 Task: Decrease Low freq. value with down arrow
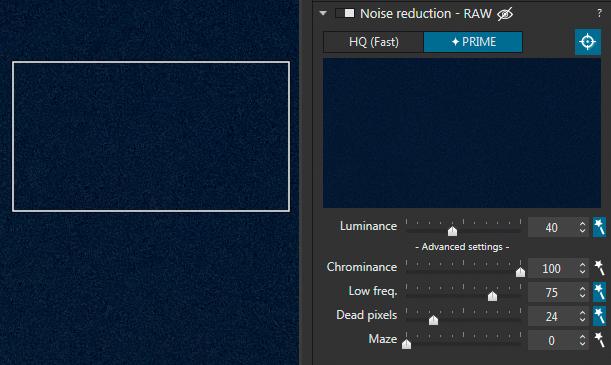coord(582,296)
